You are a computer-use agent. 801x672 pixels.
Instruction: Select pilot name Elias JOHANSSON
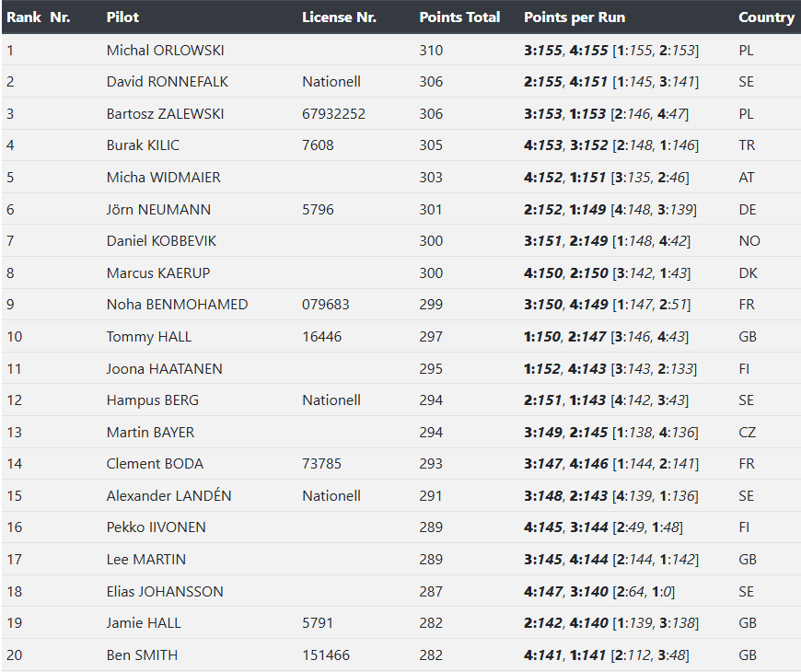(165, 592)
